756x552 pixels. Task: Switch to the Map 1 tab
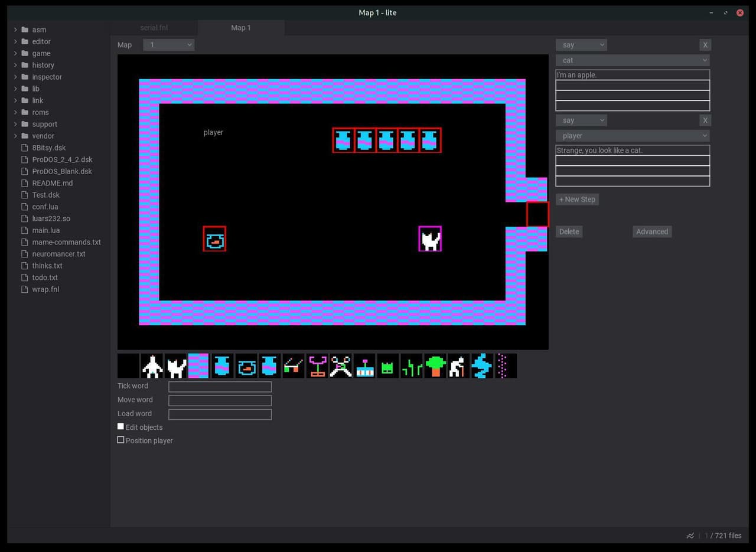coord(241,28)
